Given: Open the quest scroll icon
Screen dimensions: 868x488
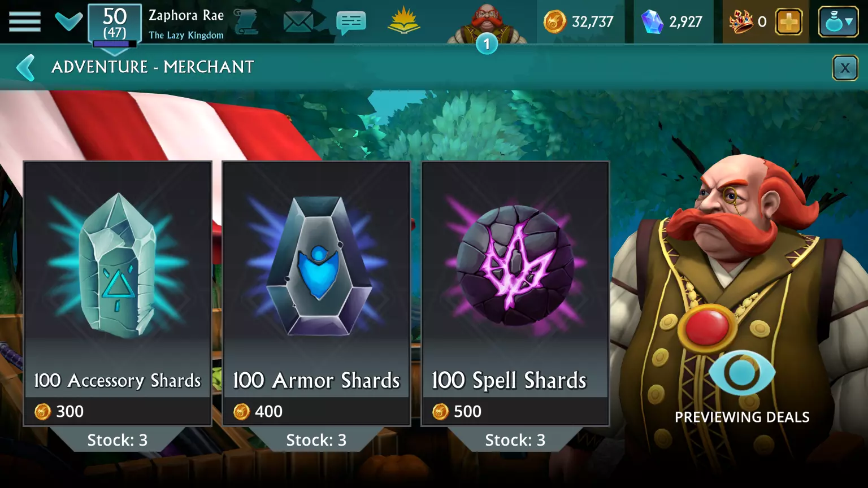Looking at the screenshot, I should tap(246, 21).
